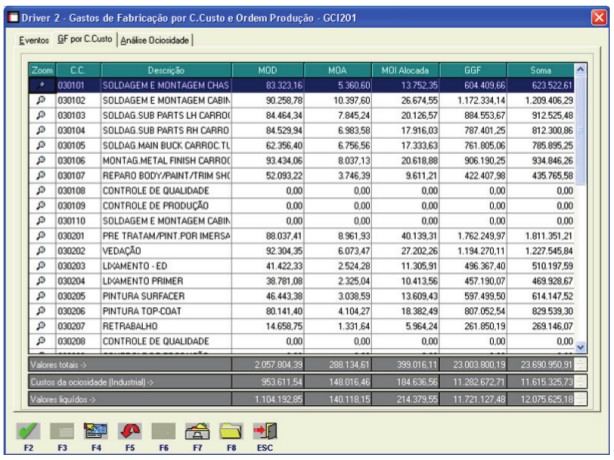Click Valores líquidos GGF 11.721.127,48

(479, 399)
